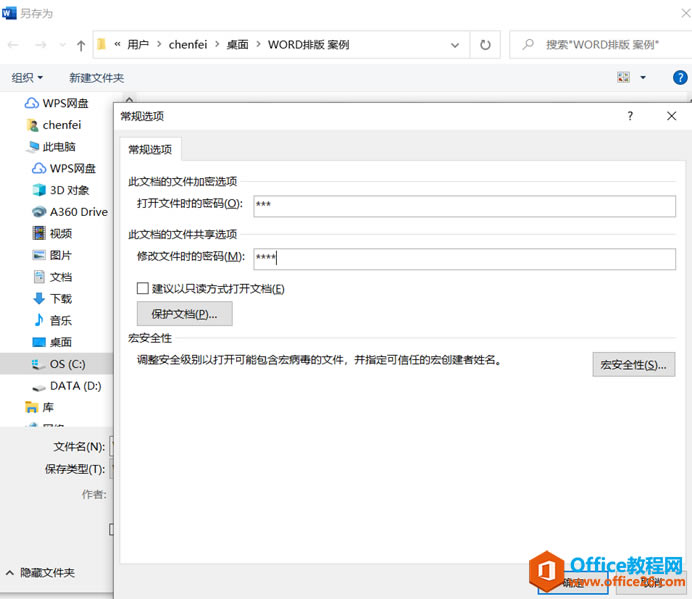The width and height of the screenshot is (692, 599).
Task: Open the 组织 menu
Action: pos(27,78)
